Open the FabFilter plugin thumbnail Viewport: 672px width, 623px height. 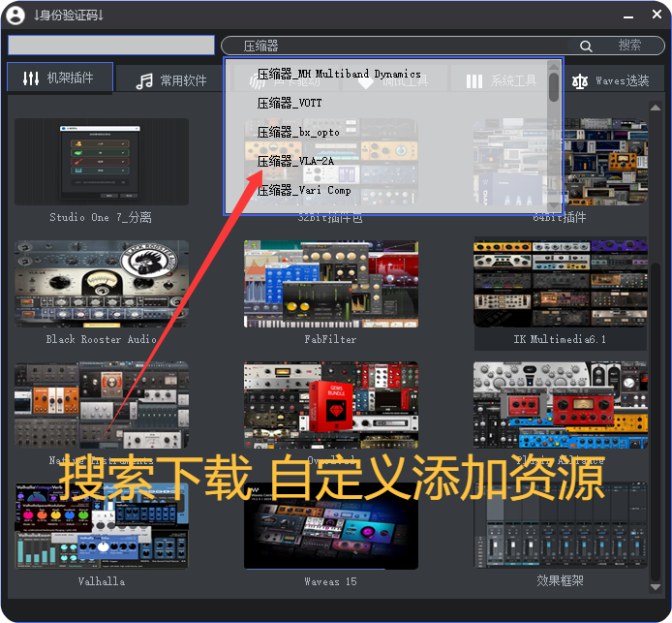331,284
